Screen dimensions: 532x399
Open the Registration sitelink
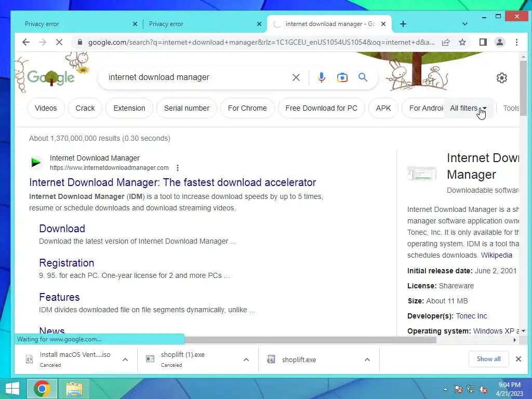click(x=66, y=263)
